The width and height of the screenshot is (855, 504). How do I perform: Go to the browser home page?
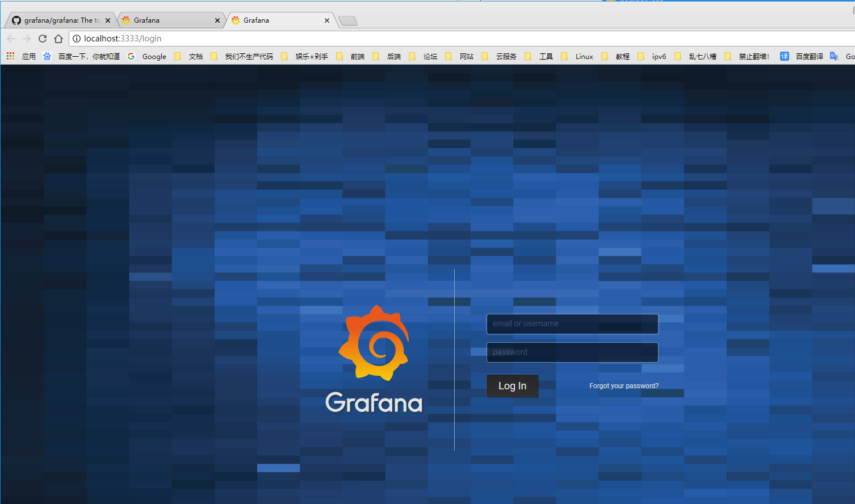pyautogui.click(x=58, y=39)
